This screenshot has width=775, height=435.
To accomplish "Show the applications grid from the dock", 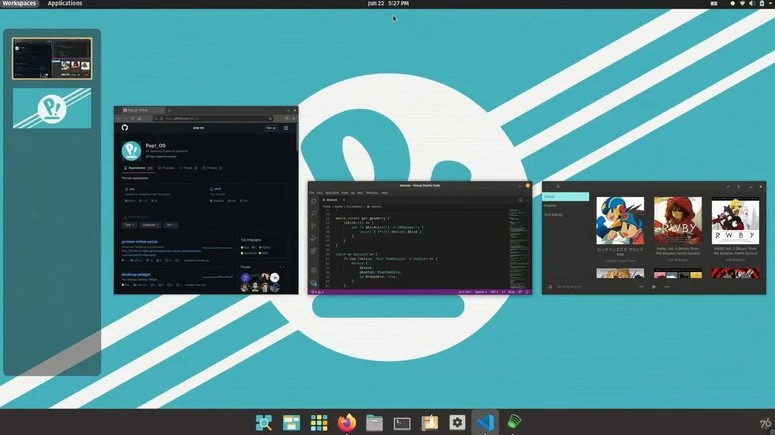I will coord(319,423).
